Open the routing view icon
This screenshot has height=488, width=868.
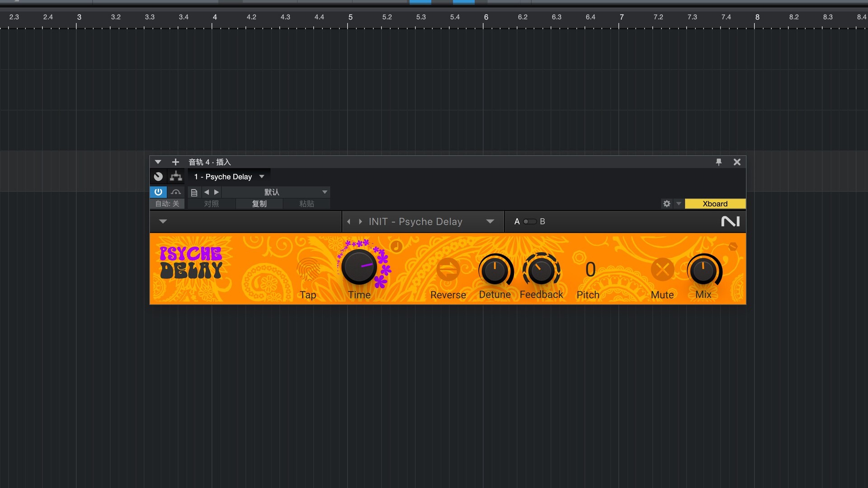pos(176,177)
